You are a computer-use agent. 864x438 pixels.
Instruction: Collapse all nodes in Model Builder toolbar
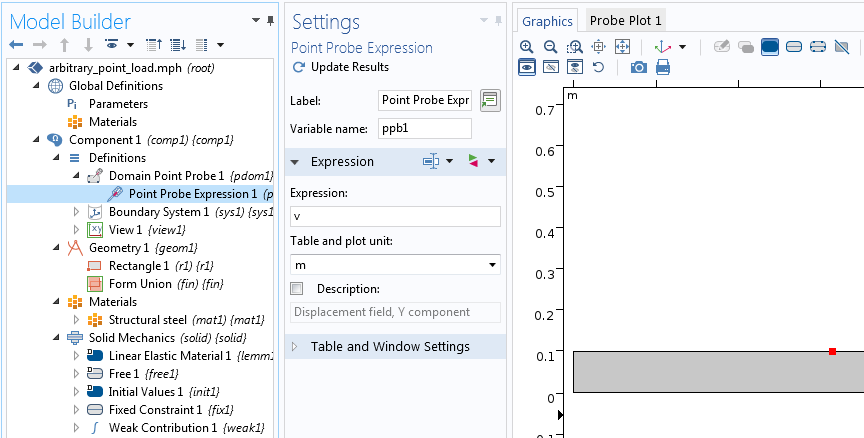tap(153, 45)
